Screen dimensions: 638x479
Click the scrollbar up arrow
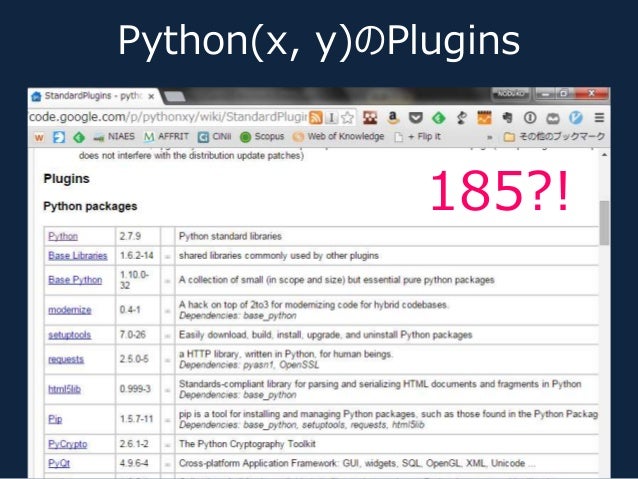point(605,155)
